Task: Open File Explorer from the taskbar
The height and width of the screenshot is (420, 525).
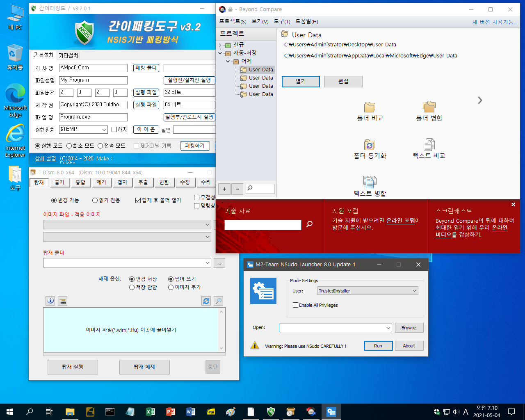Action: (70, 411)
